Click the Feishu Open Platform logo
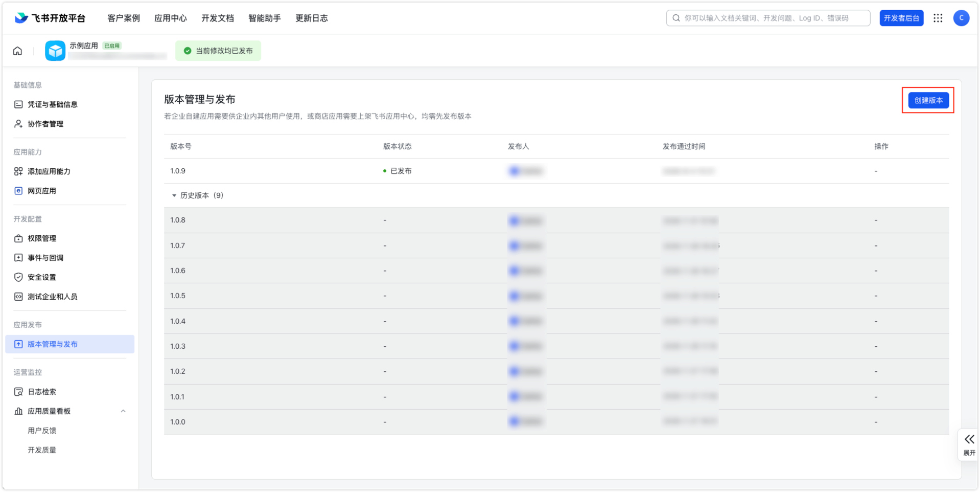The height and width of the screenshot is (492, 980). (x=50, y=18)
